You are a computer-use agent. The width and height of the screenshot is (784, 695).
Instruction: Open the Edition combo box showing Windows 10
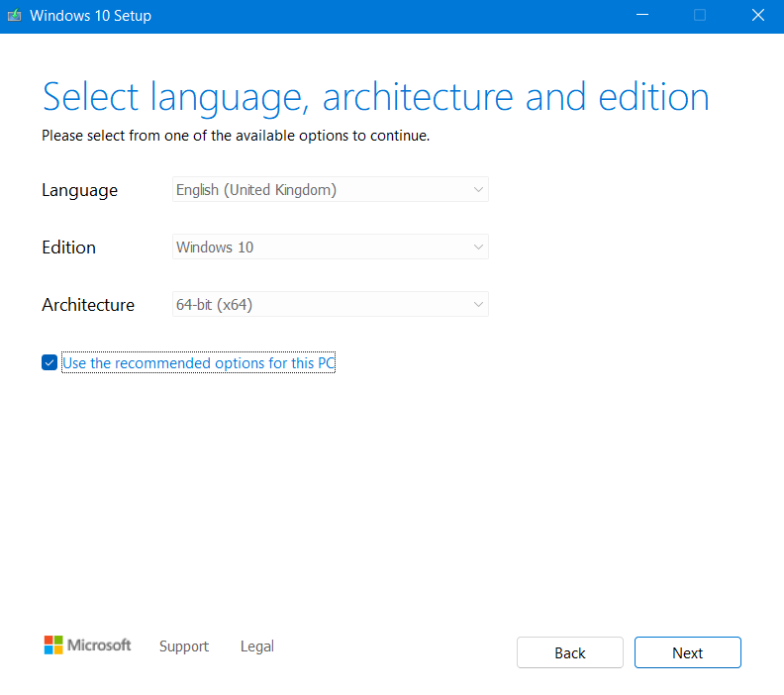pyautogui.click(x=330, y=248)
